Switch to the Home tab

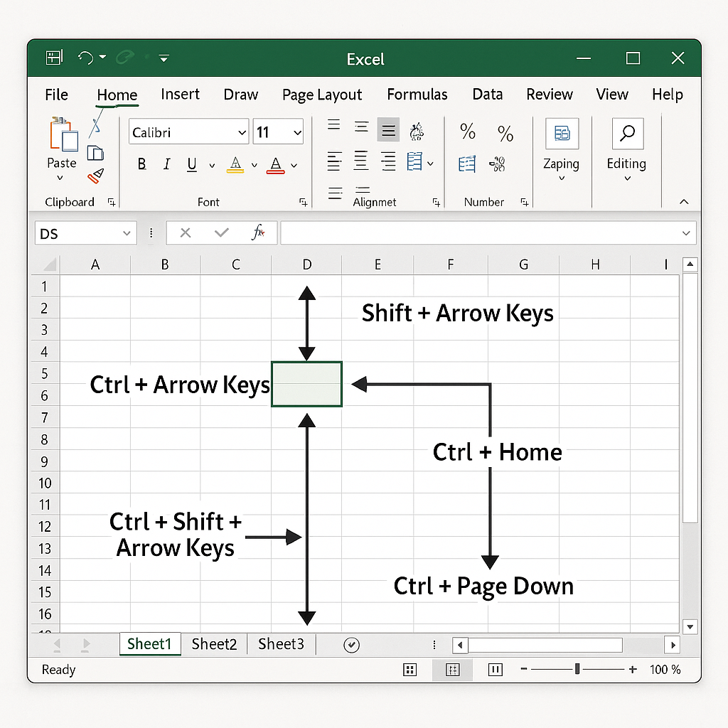pyautogui.click(x=117, y=95)
